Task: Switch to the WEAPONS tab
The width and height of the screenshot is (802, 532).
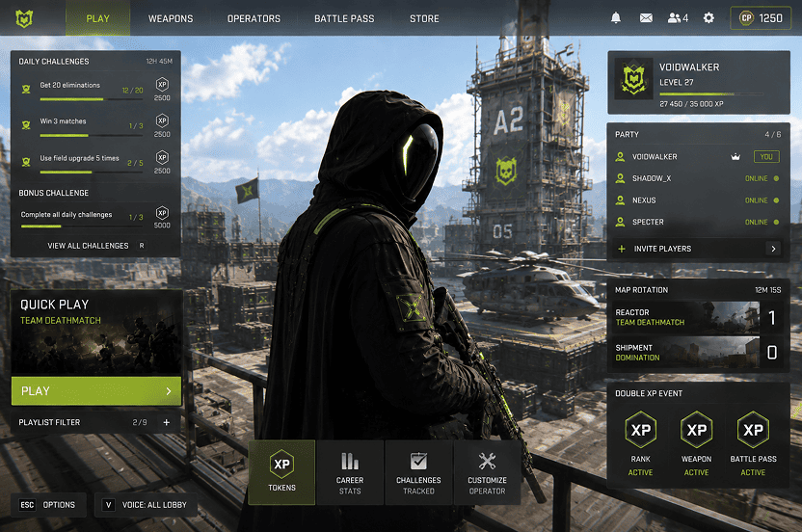Action: coord(171,18)
